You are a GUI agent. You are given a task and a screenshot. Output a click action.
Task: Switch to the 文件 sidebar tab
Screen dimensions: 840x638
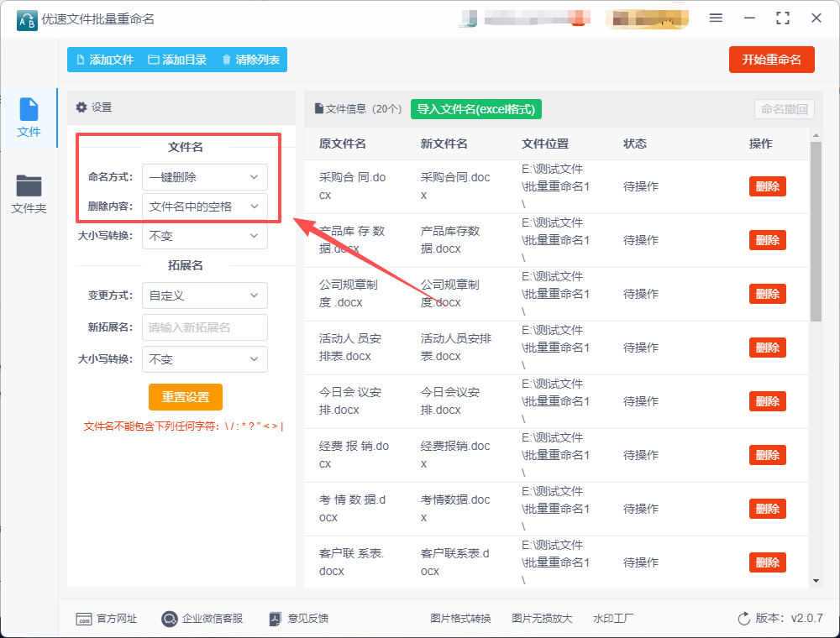coord(29,118)
